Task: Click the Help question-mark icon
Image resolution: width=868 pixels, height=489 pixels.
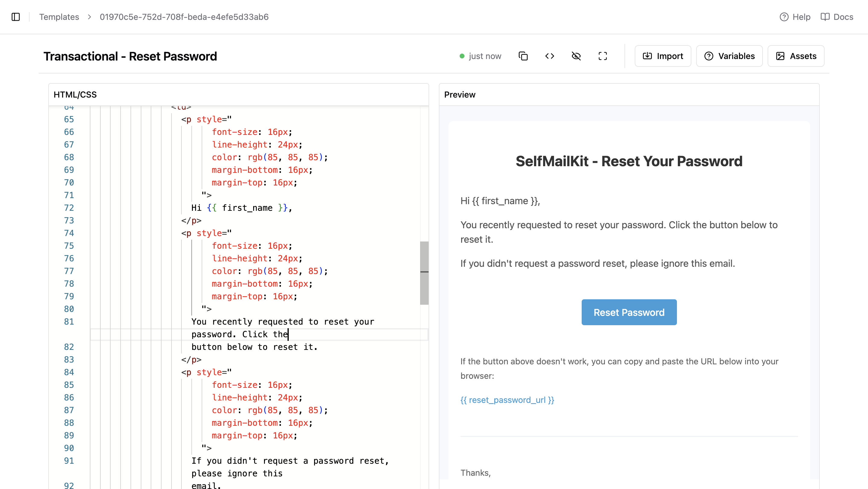Action: 784,17
